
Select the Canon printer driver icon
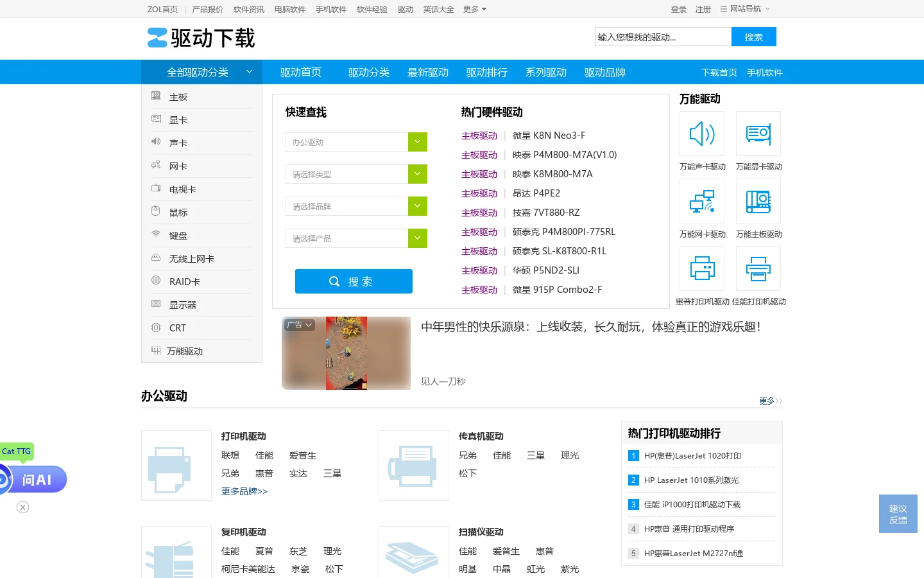pyautogui.click(x=758, y=268)
